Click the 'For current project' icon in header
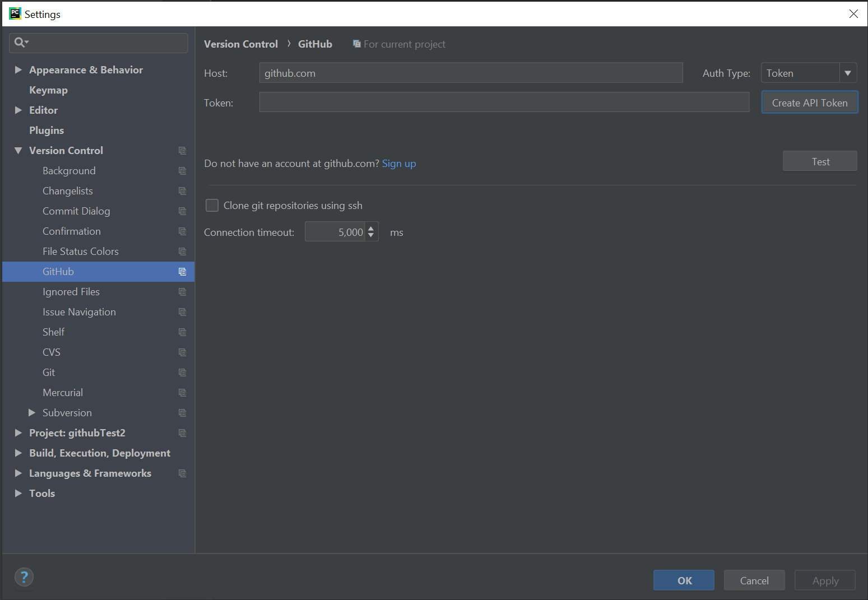Image resolution: width=868 pixels, height=600 pixels. click(356, 44)
